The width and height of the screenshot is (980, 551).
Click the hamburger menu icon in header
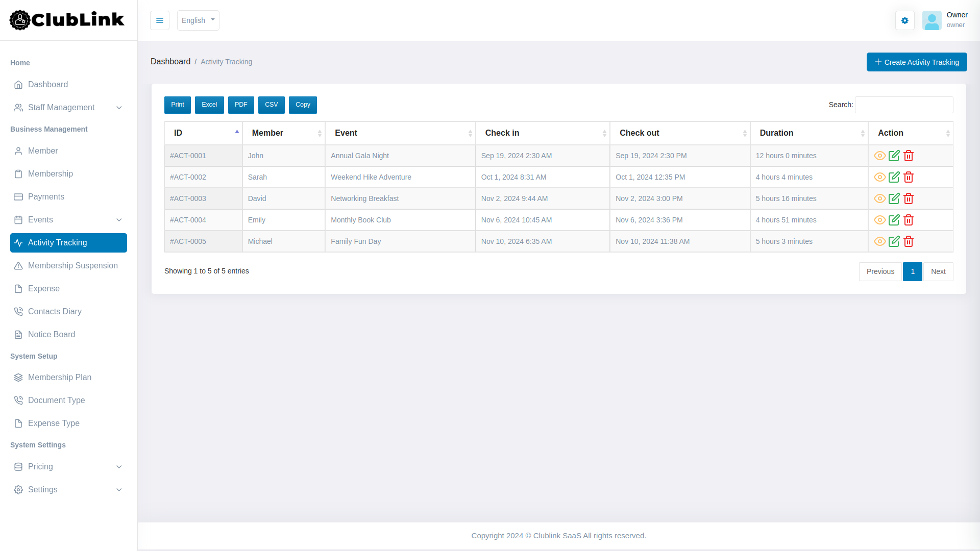point(160,20)
